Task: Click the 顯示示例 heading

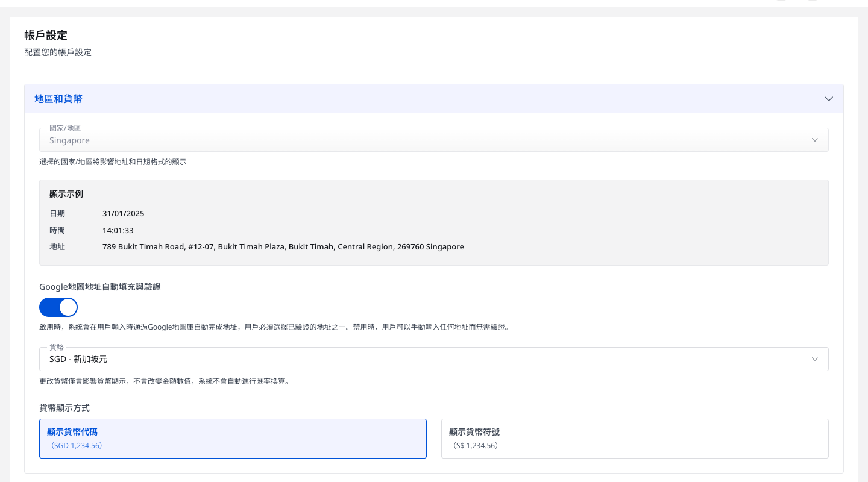Action: [66, 194]
